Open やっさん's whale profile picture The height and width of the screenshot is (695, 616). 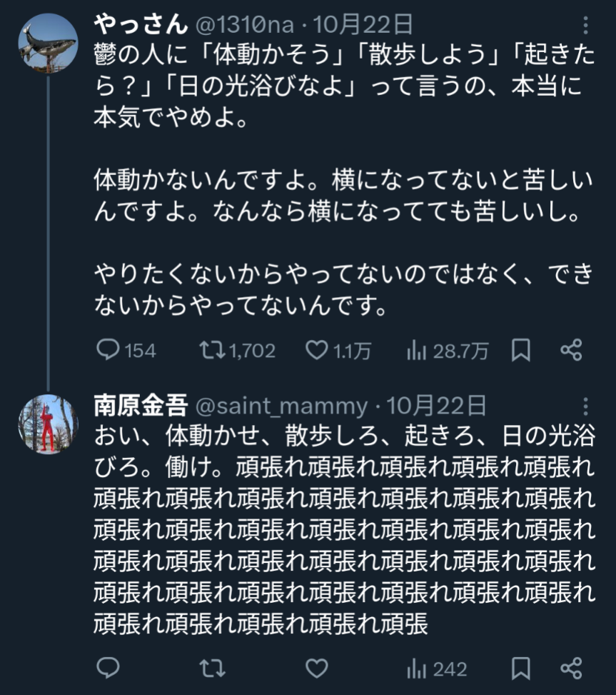point(47,42)
